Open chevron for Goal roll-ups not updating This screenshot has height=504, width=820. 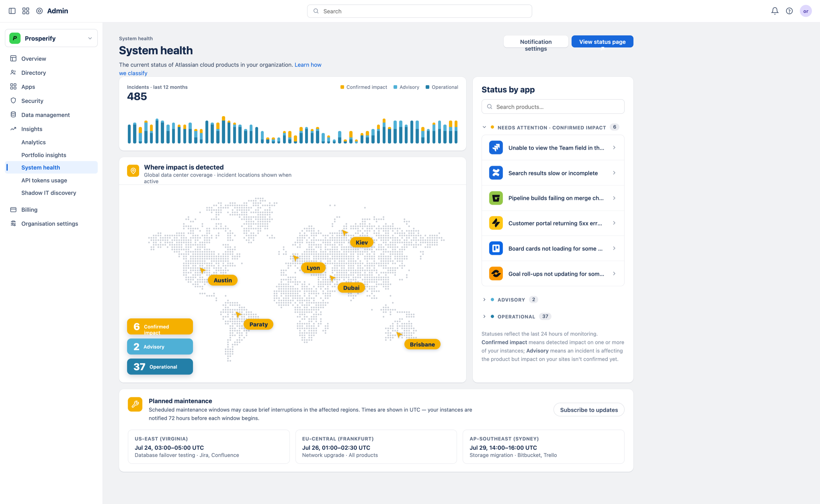point(614,274)
